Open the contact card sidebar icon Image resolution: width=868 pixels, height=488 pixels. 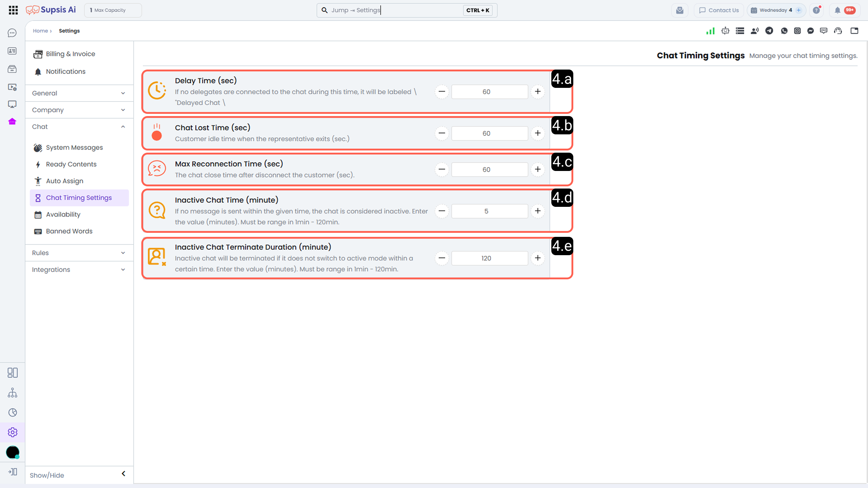tap(12, 51)
